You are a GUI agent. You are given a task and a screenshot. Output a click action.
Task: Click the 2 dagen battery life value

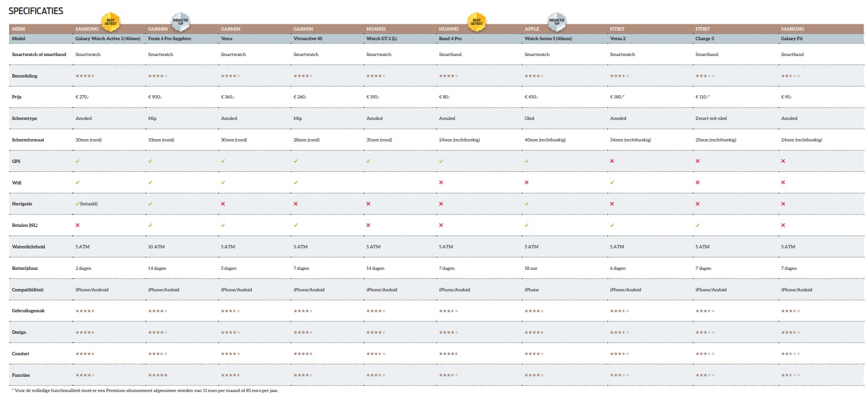[x=84, y=268]
